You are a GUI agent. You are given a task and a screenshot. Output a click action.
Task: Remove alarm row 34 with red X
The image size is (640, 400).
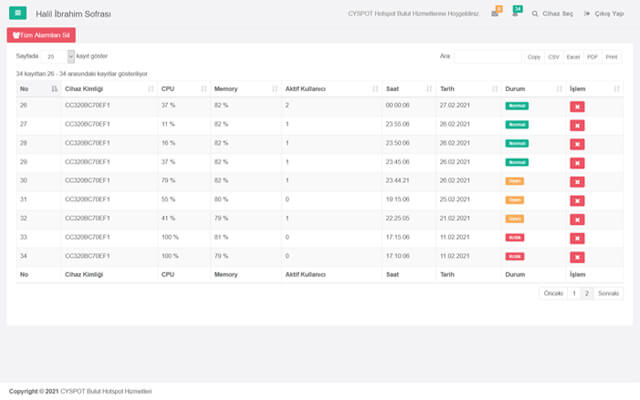[577, 256]
